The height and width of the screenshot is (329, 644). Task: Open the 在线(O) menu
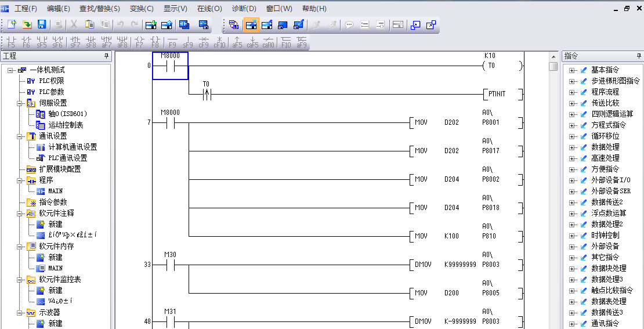tap(209, 9)
